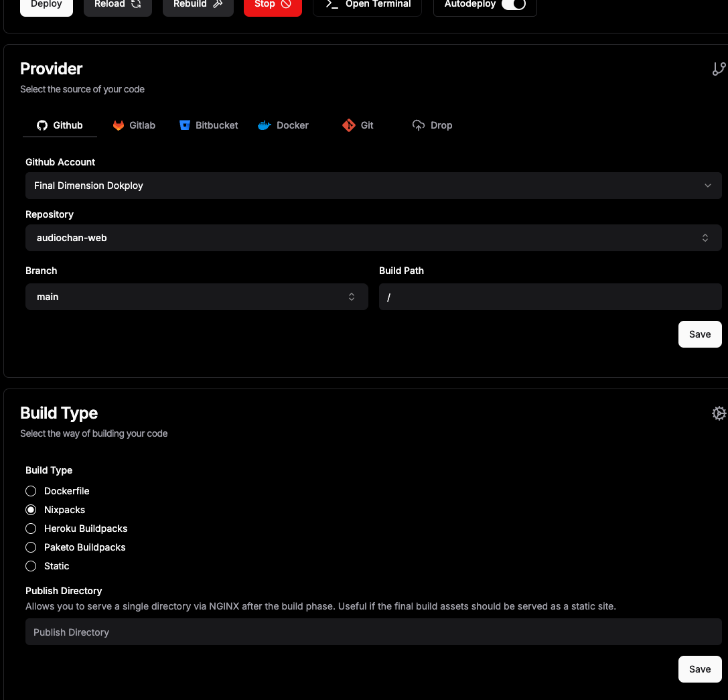Open Terminal for this application

(x=367, y=5)
